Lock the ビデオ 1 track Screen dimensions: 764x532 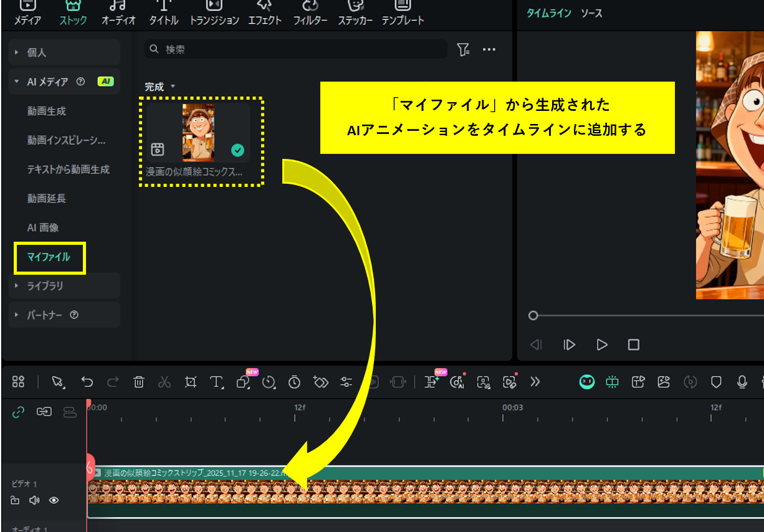point(15,500)
